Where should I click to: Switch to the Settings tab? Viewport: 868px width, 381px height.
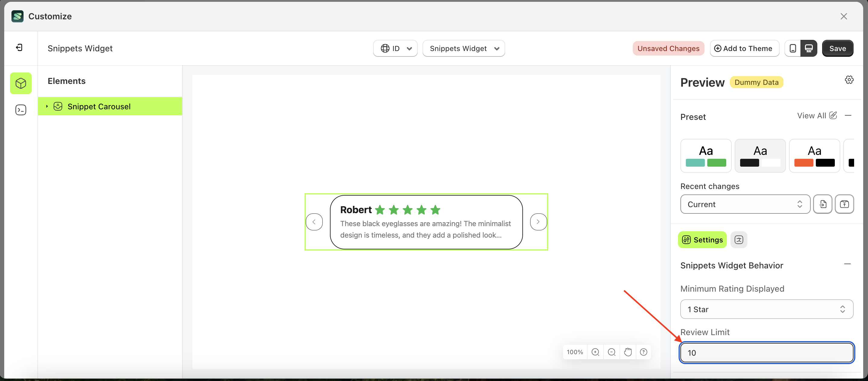[702, 240]
